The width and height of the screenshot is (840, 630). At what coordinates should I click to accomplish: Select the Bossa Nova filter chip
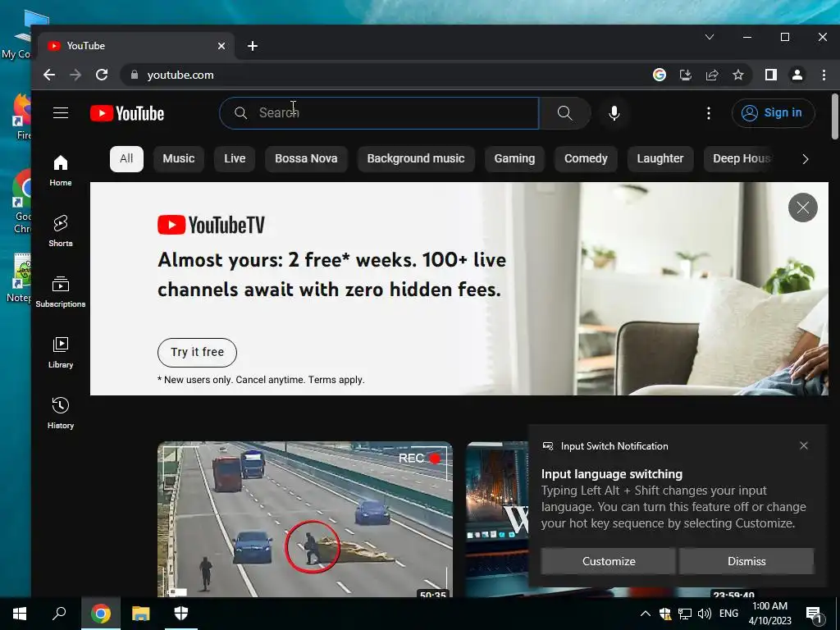(x=306, y=158)
